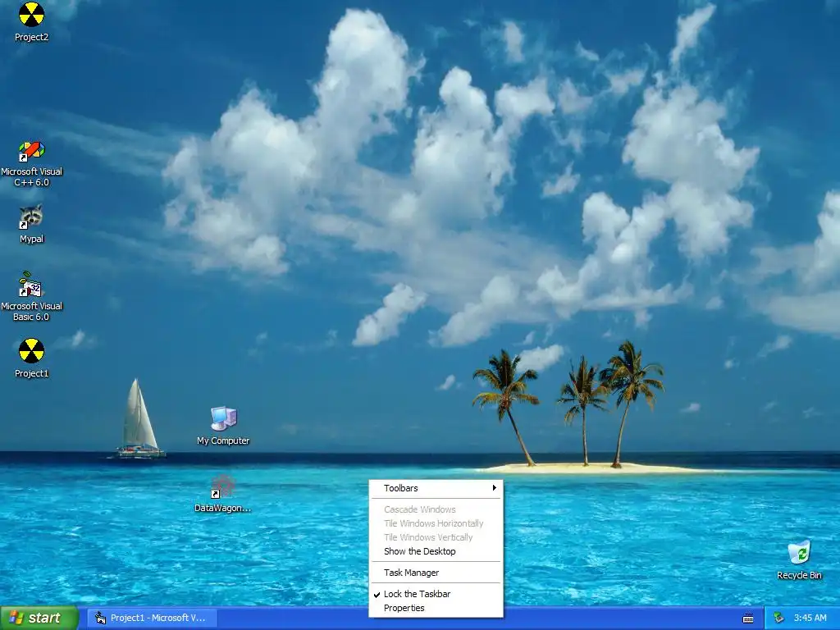Screen dimensions: 840x630
Task: Choose Show the Desktop
Action: (x=436, y=551)
